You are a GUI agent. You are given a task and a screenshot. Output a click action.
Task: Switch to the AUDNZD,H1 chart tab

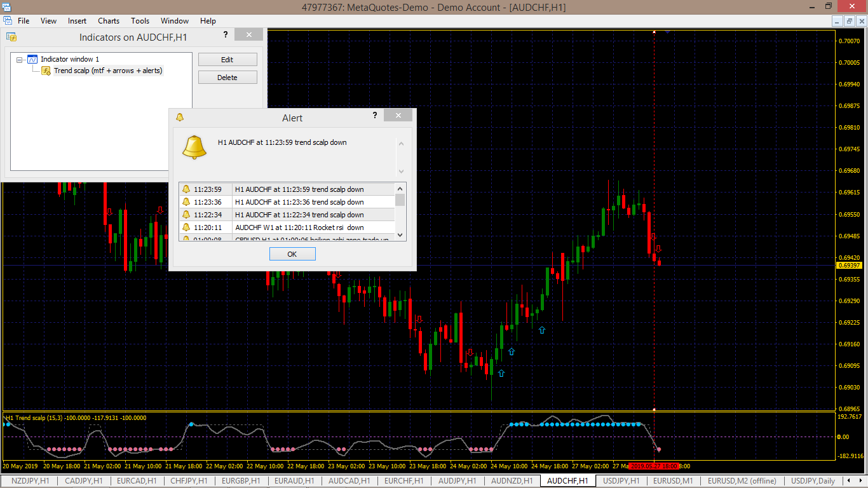click(x=512, y=481)
